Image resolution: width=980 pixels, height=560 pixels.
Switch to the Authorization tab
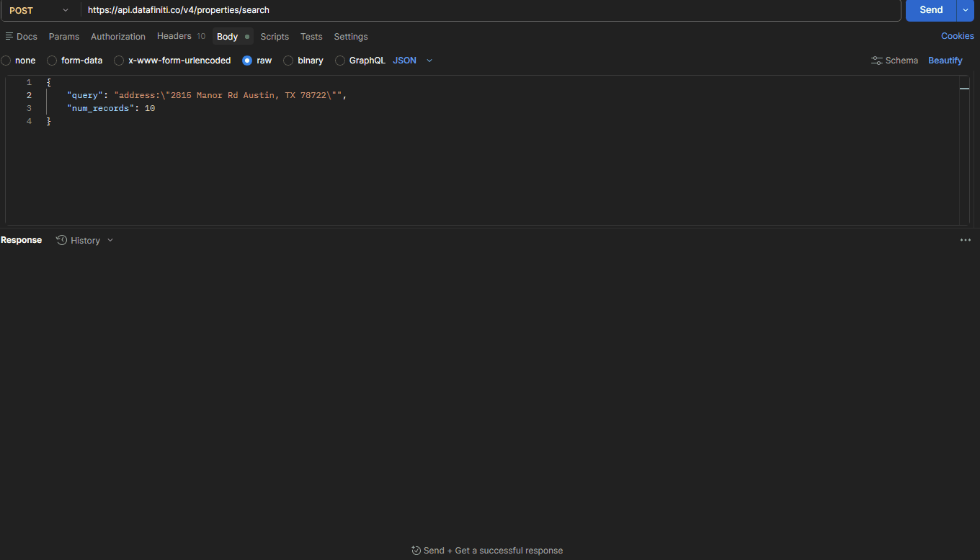pos(118,36)
